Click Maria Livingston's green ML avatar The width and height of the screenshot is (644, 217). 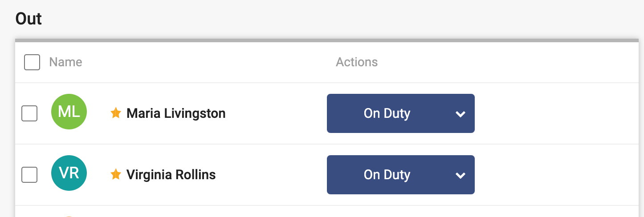69,113
